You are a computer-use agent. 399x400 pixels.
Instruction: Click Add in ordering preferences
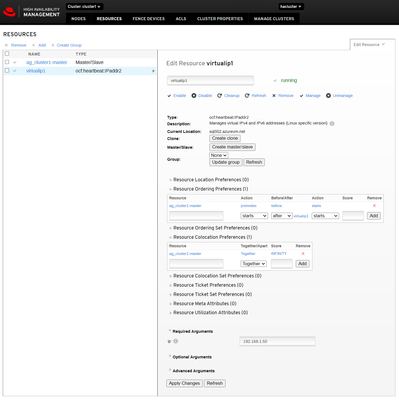tap(374, 216)
